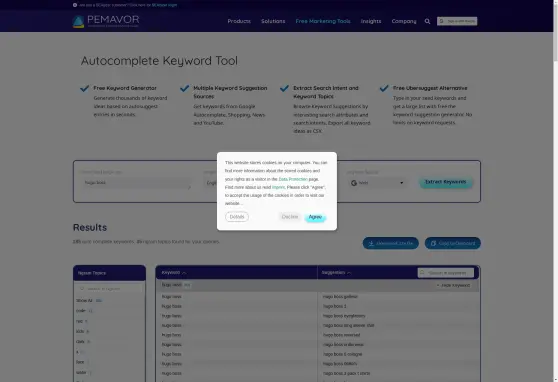
Task: Click the seed keywords input field
Action: pyautogui.click(x=136, y=183)
